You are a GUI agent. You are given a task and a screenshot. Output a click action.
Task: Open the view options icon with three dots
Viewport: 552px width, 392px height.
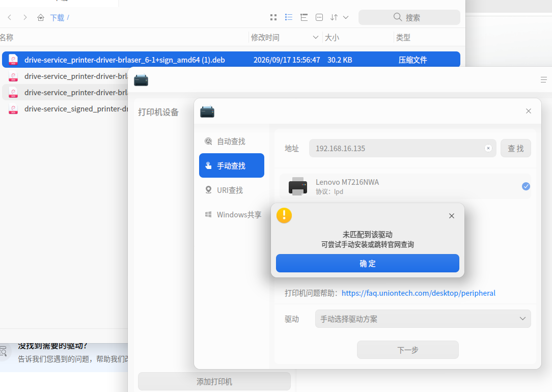(319, 17)
